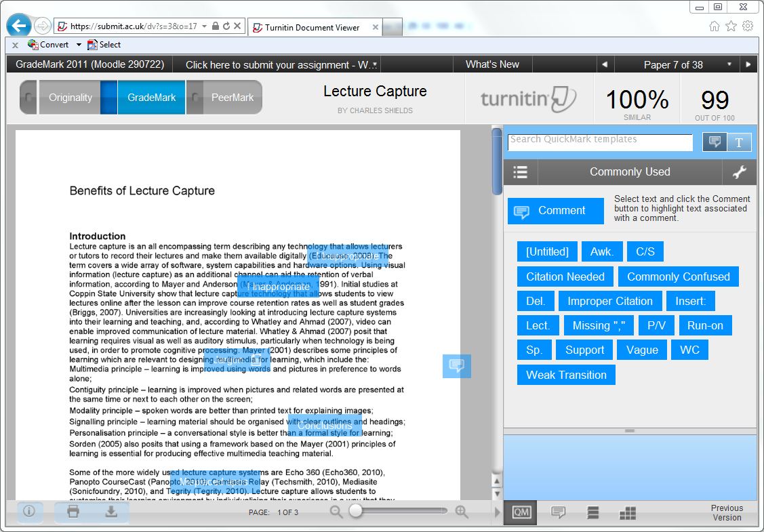
Task: Go to next paper arrow
Action: (748, 65)
